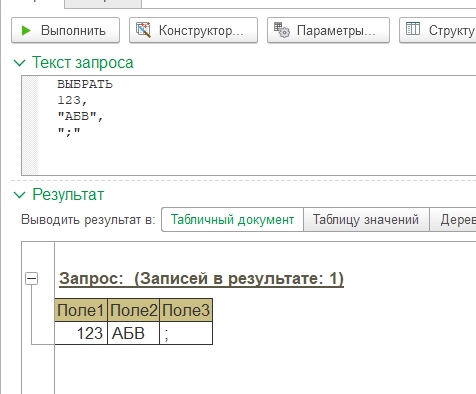Select Таблицу значений output mode

(x=366, y=220)
